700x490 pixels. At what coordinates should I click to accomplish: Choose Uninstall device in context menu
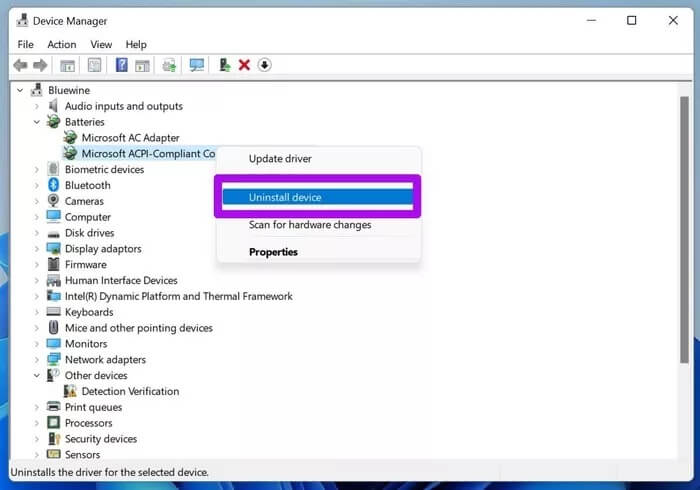pos(317,197)
